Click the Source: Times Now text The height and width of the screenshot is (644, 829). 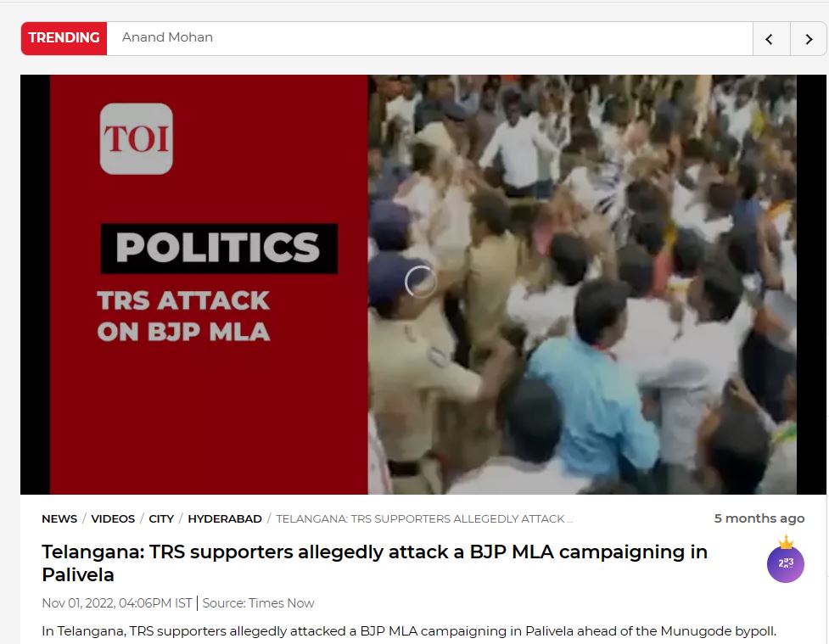258,603
